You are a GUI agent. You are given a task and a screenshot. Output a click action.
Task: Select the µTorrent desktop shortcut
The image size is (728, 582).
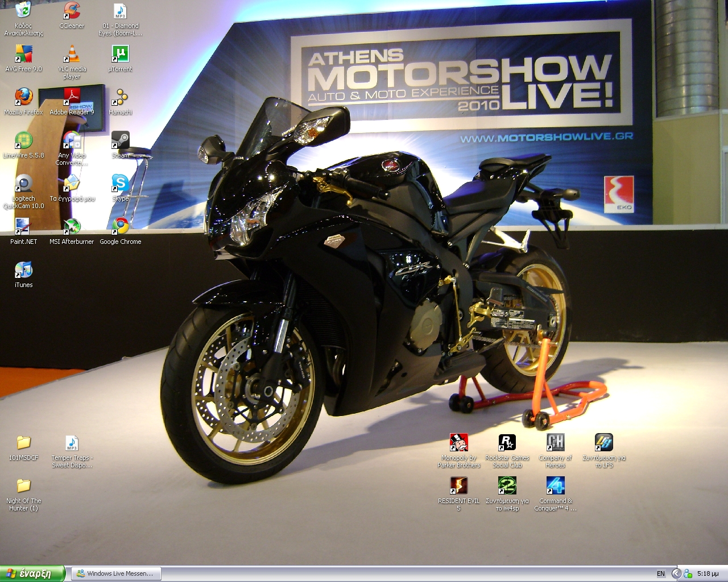(120, 59)
